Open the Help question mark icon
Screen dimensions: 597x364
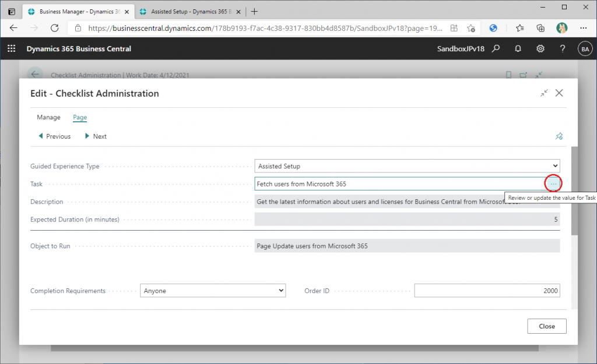[x=563, y=49]
